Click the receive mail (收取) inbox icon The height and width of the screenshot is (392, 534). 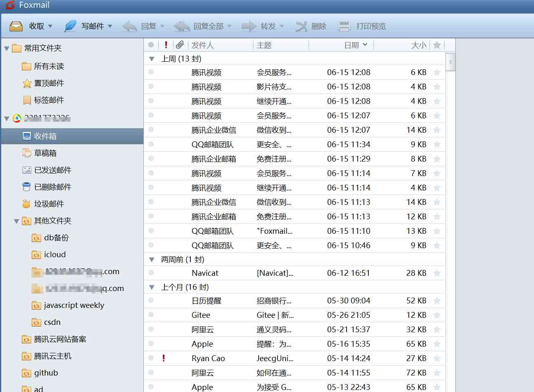pos(16,26)
